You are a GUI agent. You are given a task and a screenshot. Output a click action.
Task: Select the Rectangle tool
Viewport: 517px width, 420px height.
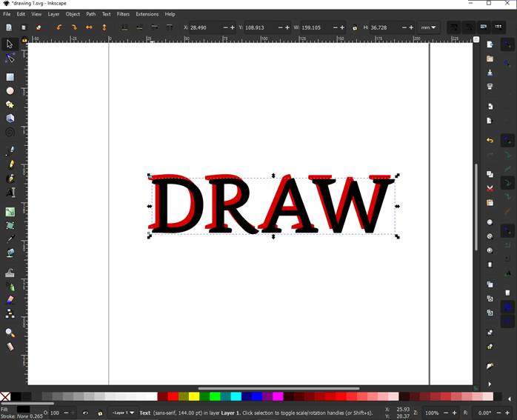(x=10, y=77)
